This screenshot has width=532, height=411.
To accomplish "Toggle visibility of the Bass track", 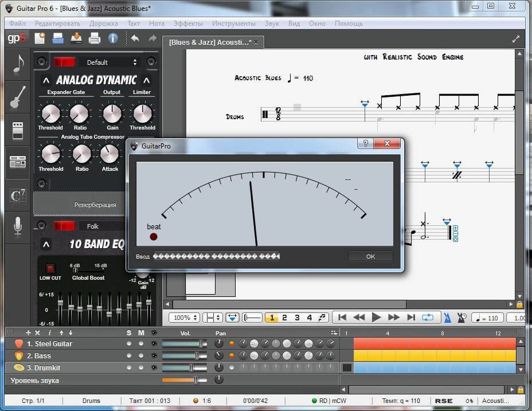I will (x=154, y=355).
